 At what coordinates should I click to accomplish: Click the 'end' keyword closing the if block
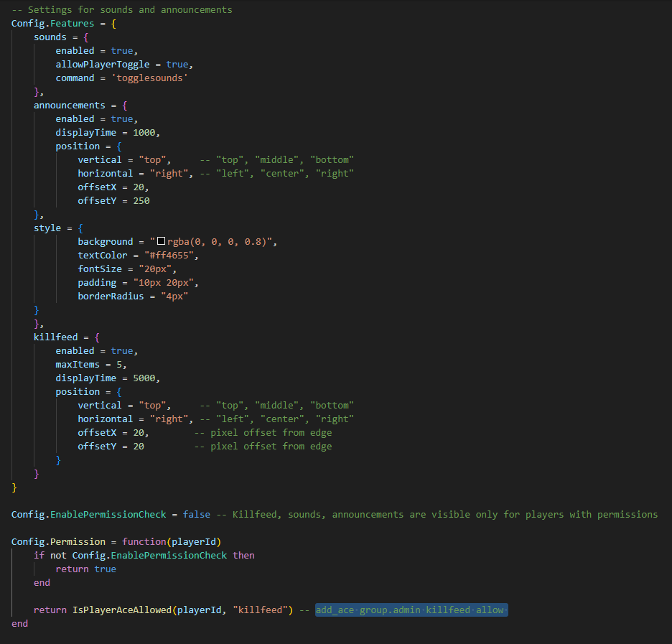[42, 583]
